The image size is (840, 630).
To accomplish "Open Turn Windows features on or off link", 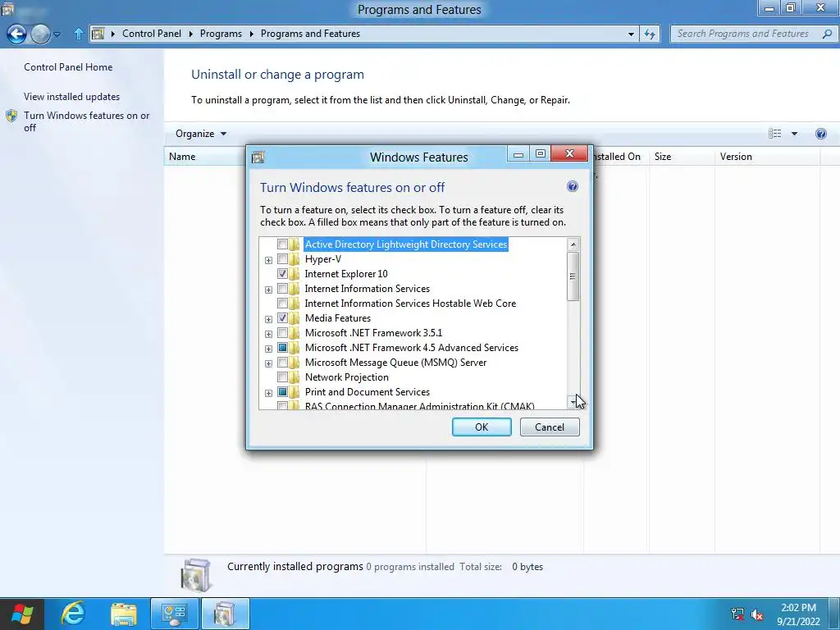I will click(87, 121).
